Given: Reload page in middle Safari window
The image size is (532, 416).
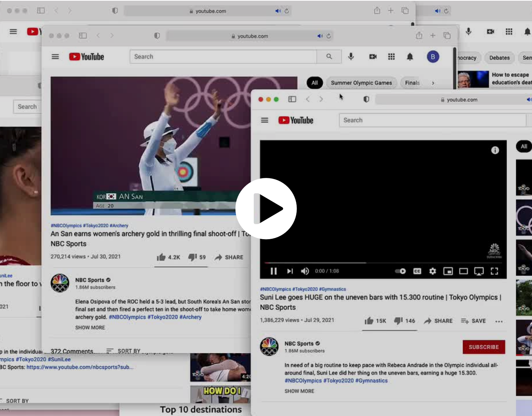Looking at the screenshot, I should point(329,36).
